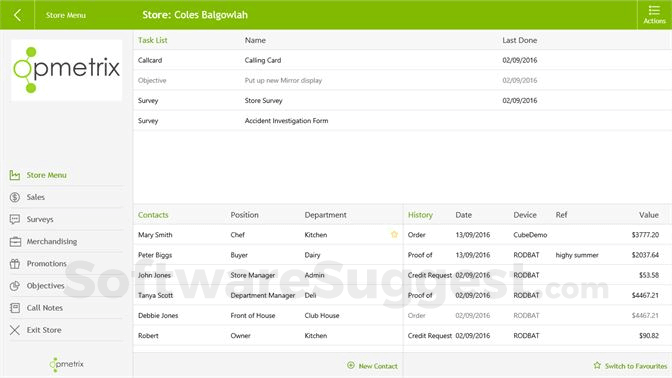Click the star icon beside Switch to Favourites
Screen dimensions: 672x378
(597, 366)
